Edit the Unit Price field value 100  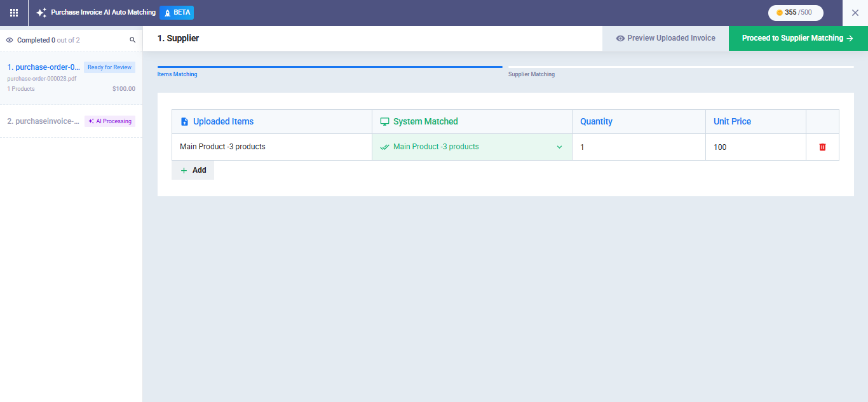tap(755, 147)
